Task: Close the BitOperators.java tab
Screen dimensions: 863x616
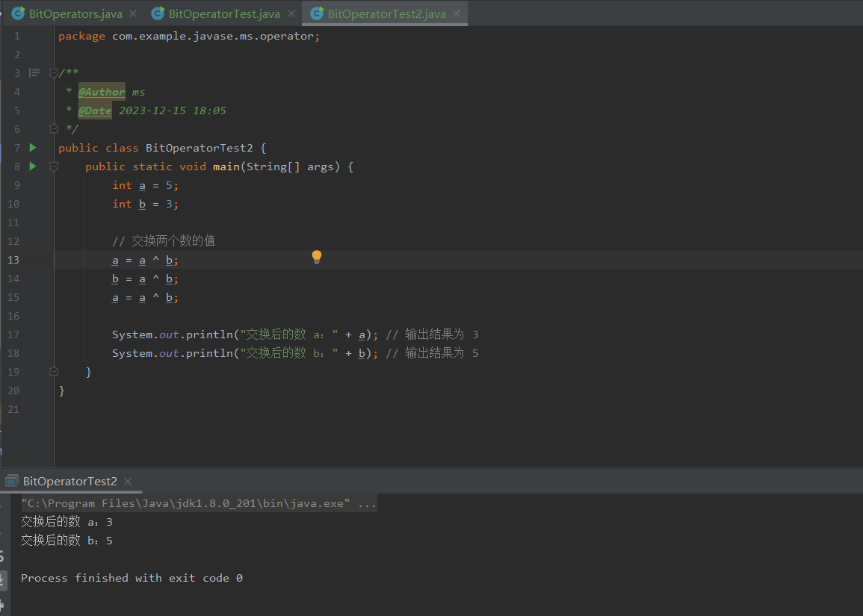Action: (133, 13)
